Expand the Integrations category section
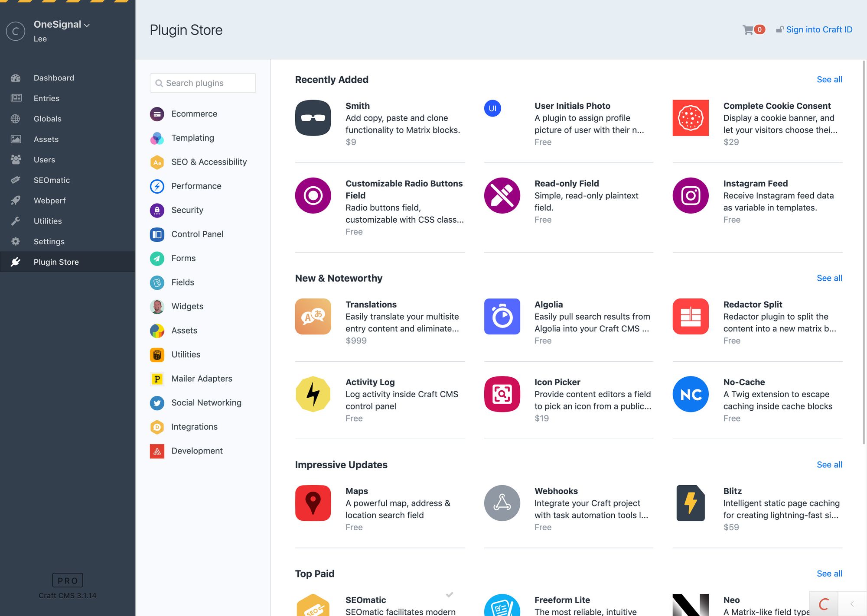The height and width of the screenshot is (616, 867). click(x=194, y=427)
